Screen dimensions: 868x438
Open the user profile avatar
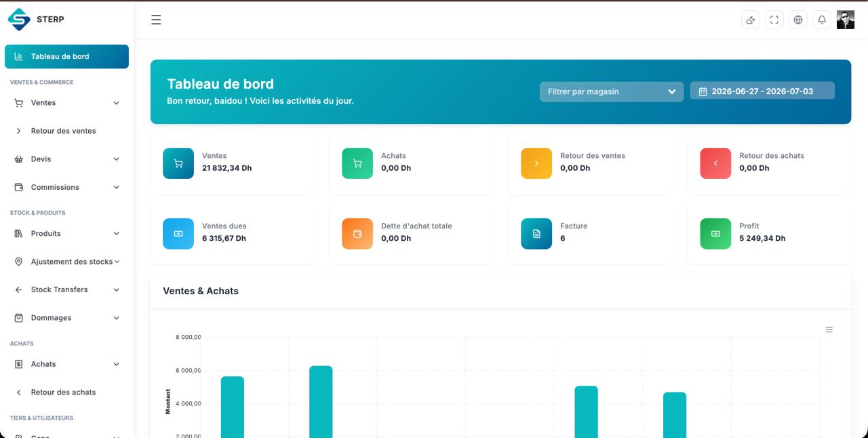(x=846, y=20)
